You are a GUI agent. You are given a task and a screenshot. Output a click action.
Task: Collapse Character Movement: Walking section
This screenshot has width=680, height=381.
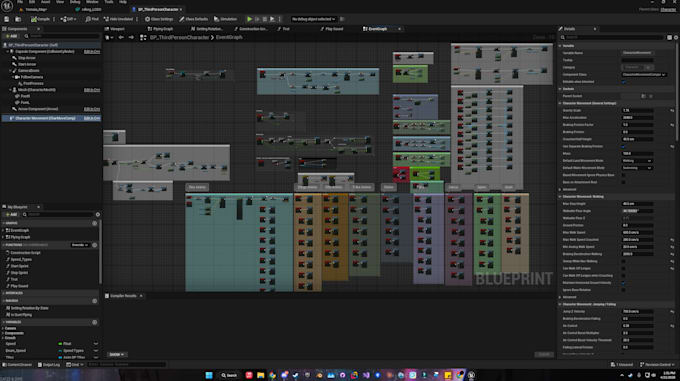click(560, 197)
